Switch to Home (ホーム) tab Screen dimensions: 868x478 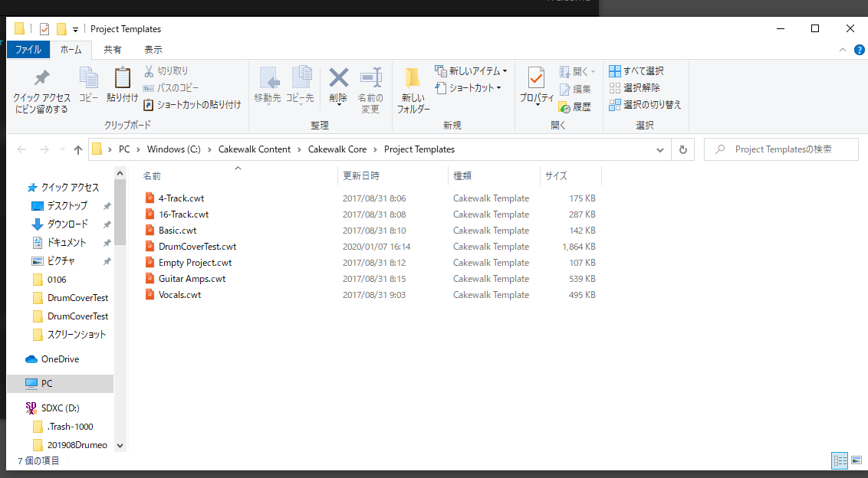coord(71,49)
